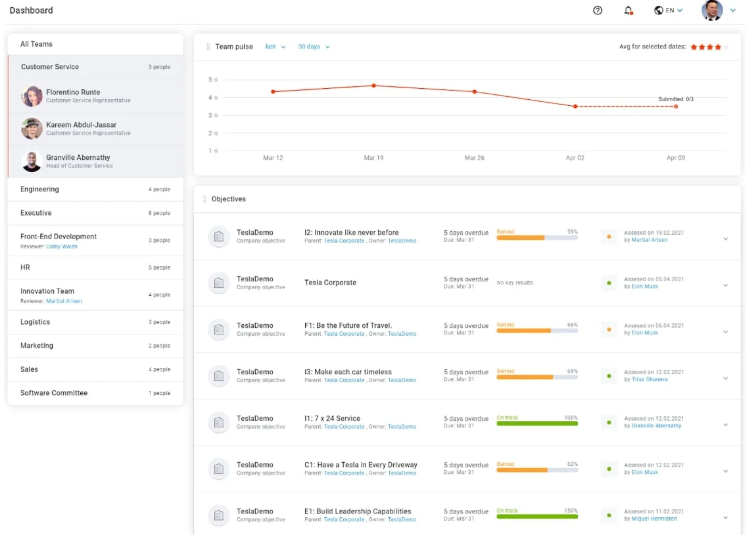
Task: Open the help question mark icon
Action: point(597,11)
